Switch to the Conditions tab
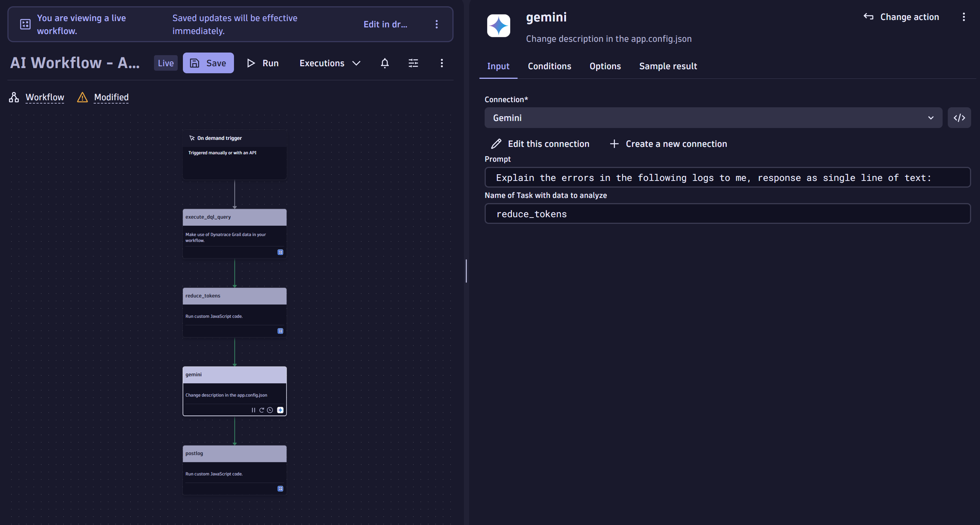 click(x=549, y=66)
